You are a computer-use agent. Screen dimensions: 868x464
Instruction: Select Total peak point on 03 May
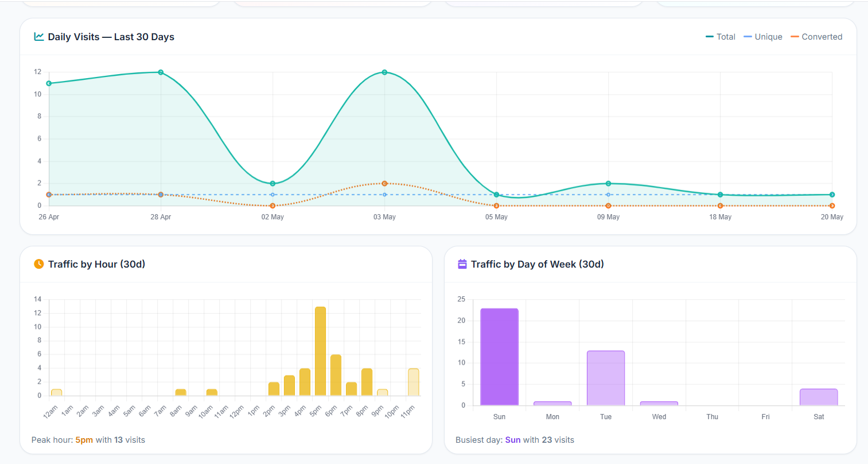(384, 72)
